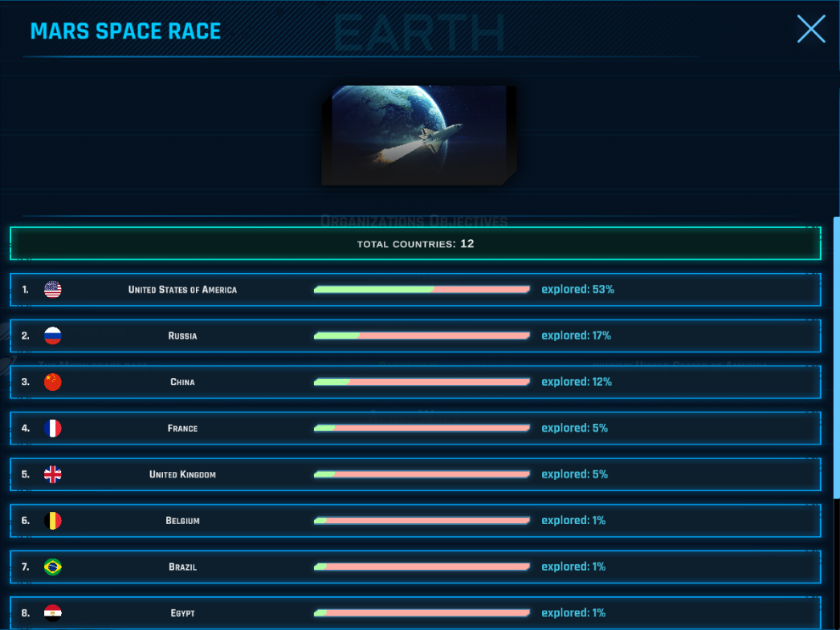840x630 pixels.
Task: Click the 'explored: 53%' text
Action: [577, 290]
